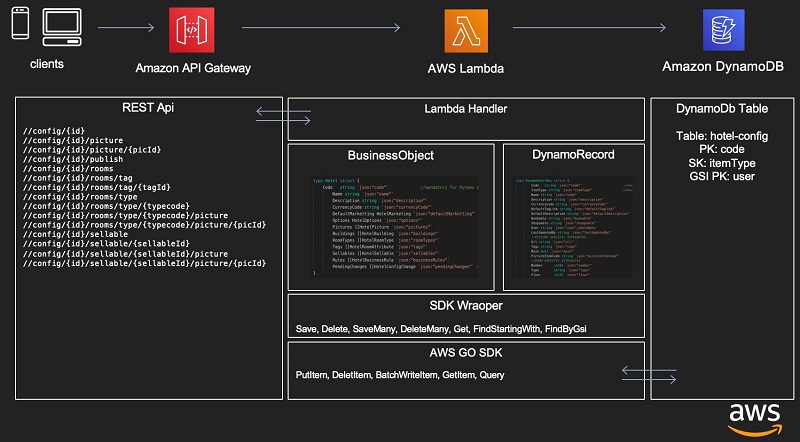The width and height of the screenshot is (800, 442).
Task: Select the Amazon API Gateway icon
Action: [192, 30]
